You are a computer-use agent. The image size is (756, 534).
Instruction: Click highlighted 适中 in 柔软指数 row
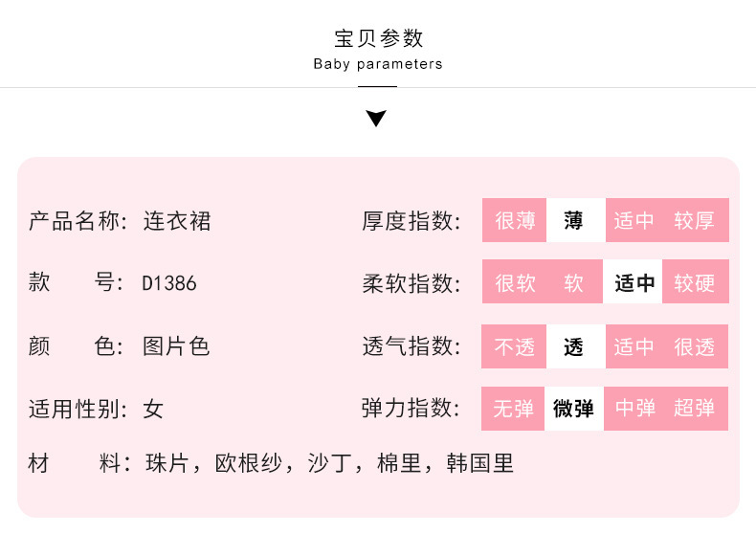tap(634, 283)
